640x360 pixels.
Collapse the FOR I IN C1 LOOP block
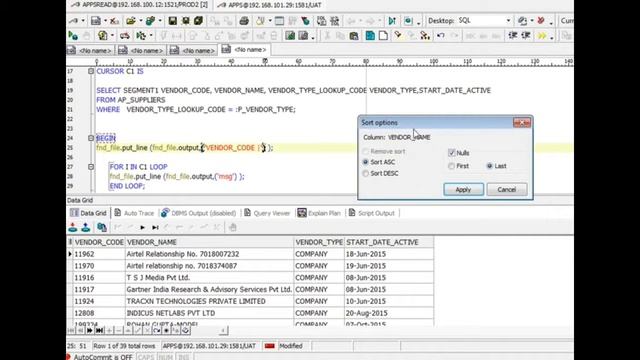91,167
